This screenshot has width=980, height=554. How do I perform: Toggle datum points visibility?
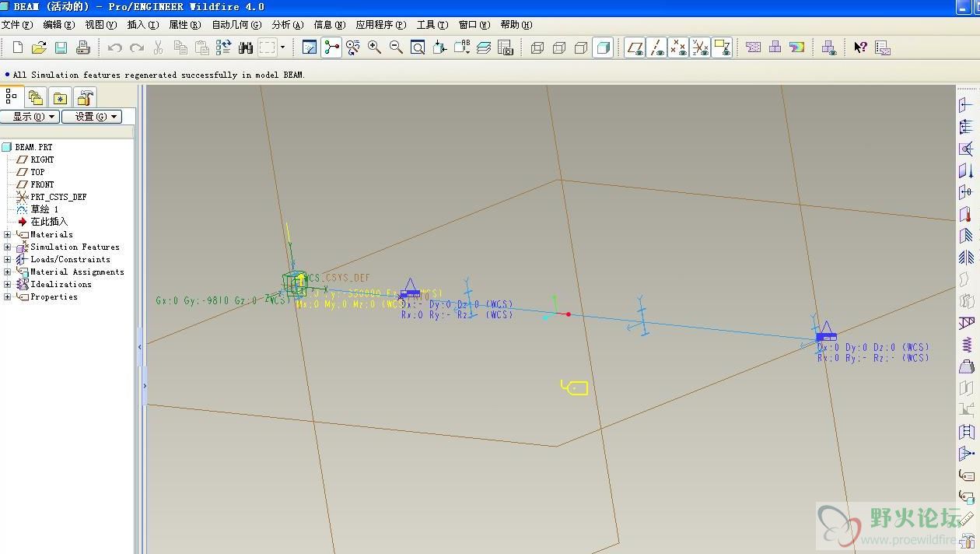[x=678, y=48]
